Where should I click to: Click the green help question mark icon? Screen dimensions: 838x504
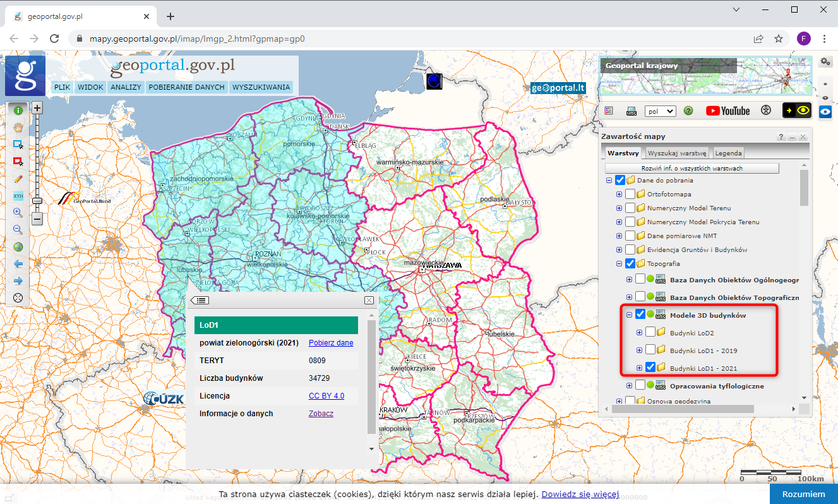point(688,111)
